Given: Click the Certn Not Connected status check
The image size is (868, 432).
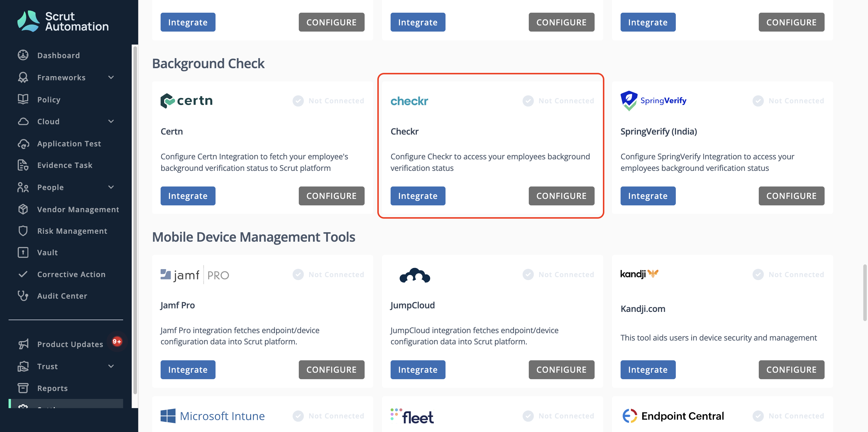Looking at the screenshot, I should point(298,101).
